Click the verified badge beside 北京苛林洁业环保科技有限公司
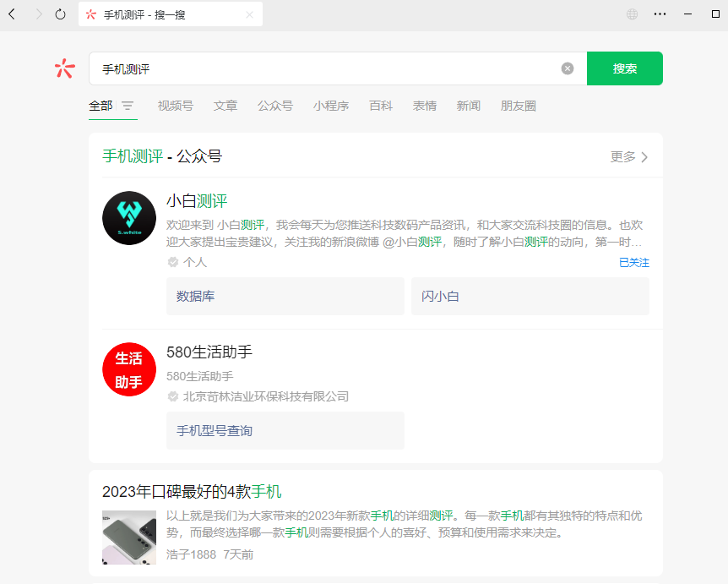728x584 pixels. click(173, 396)
